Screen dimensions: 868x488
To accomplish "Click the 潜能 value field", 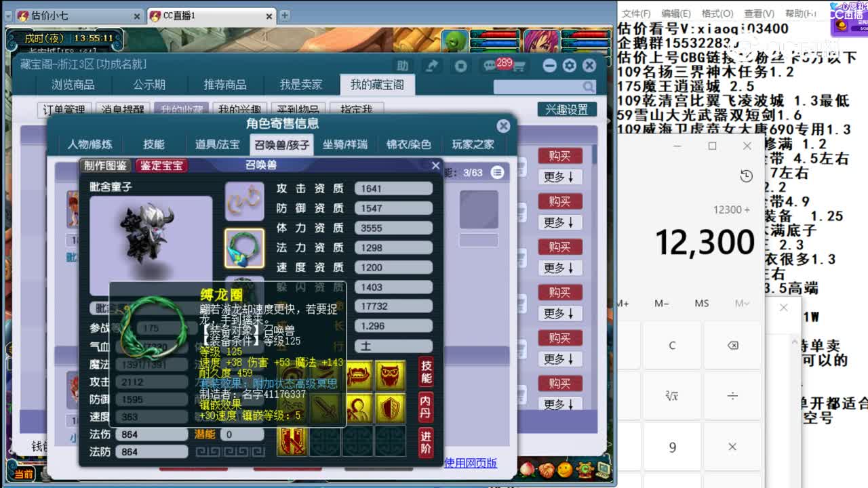I will click(241, 434).
